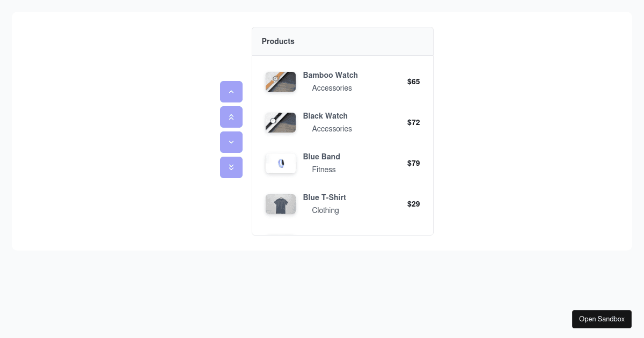Image resolution: width=644 pixels, height=338 pixels.
Task: Click the $79 price of Blue Band
Action: (413, 163)
